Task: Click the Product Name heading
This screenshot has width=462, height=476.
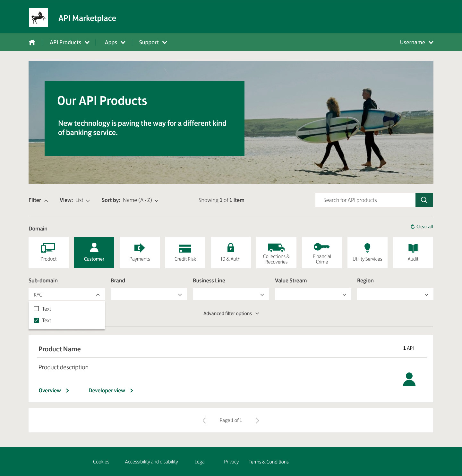Action: [60, 349]
